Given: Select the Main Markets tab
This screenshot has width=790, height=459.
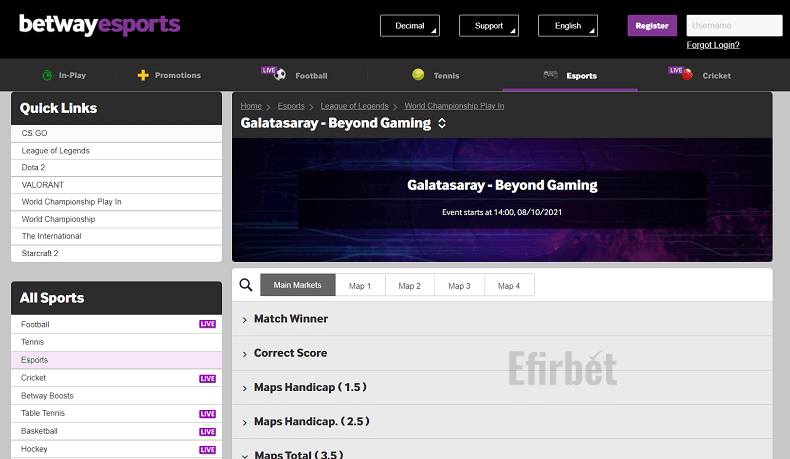Looking at the screenshot, I should click(297, 285).
